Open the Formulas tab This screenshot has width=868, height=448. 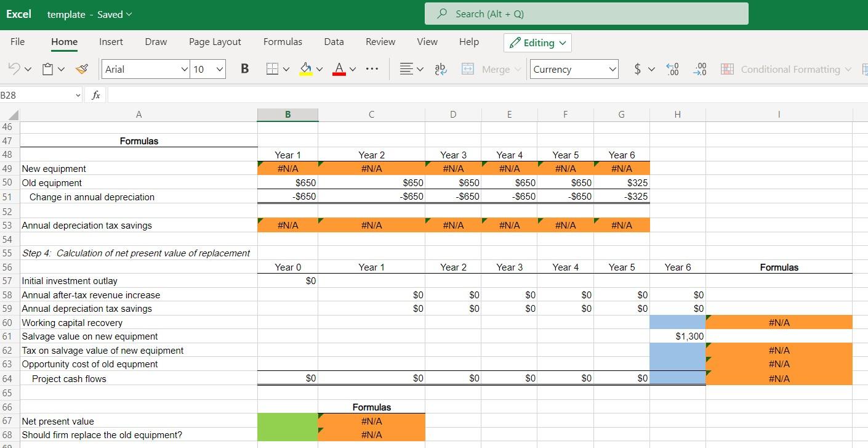pos(283,42)
